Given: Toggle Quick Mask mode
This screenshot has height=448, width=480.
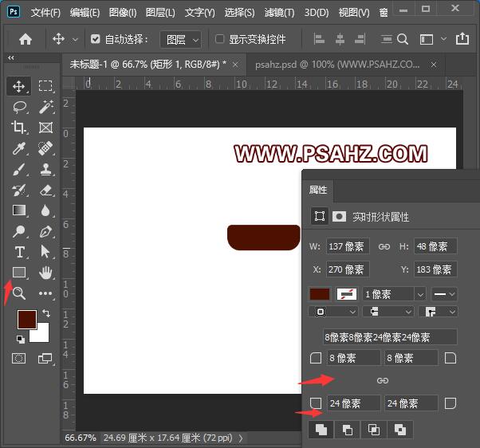Looking at the screenshot, I should 18,358.
